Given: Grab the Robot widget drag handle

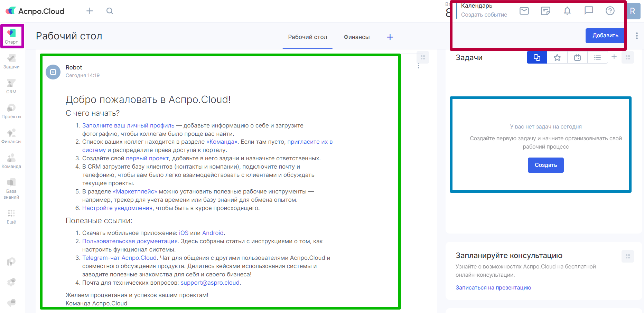Looking at the screenshot, I should coord(423,57).
